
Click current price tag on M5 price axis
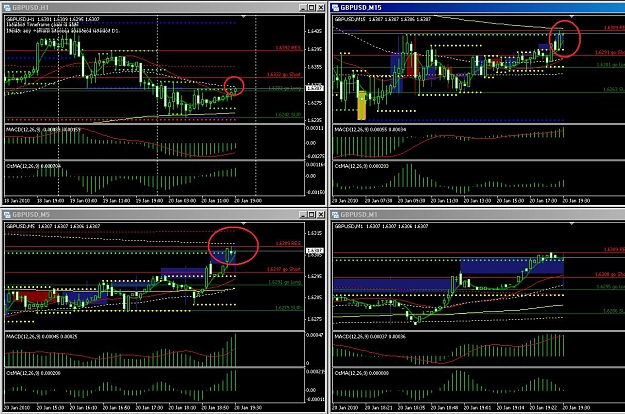[x=314, y=251]
